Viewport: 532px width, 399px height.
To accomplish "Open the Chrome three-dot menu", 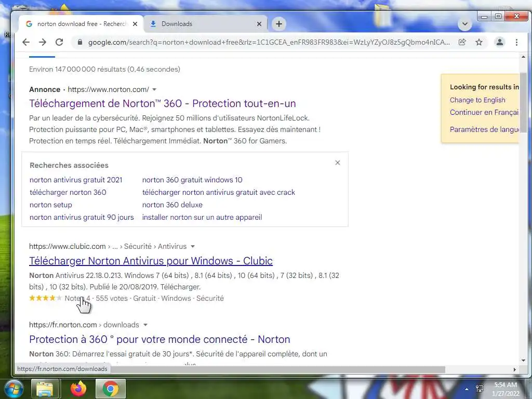I will click(516, 42).
